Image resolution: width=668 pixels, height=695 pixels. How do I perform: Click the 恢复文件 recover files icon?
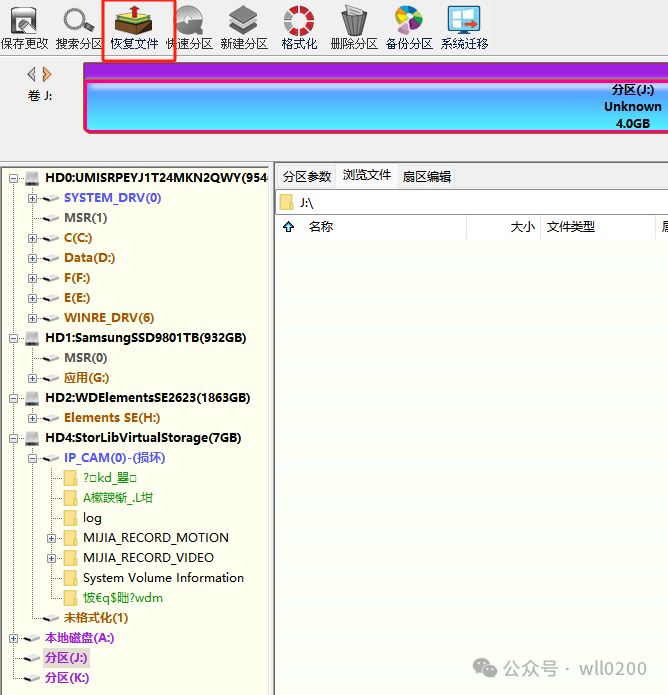(x=134, y=27)
